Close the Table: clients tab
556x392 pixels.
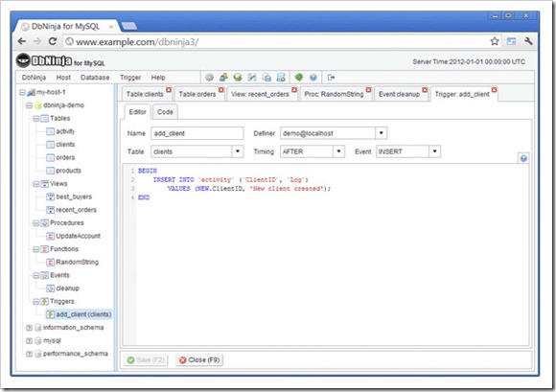[x=169, y=90]
